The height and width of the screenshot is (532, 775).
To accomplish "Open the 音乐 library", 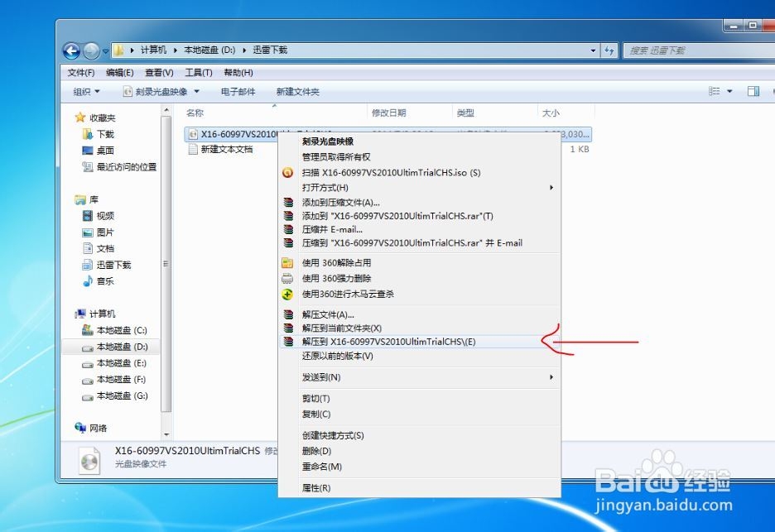I will 98,281.
